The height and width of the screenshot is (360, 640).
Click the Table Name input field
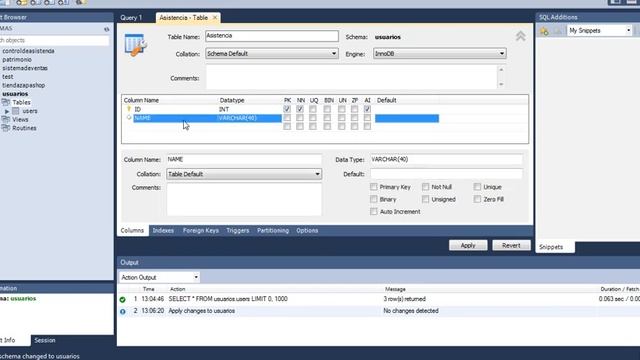click(x=272, y=36)
